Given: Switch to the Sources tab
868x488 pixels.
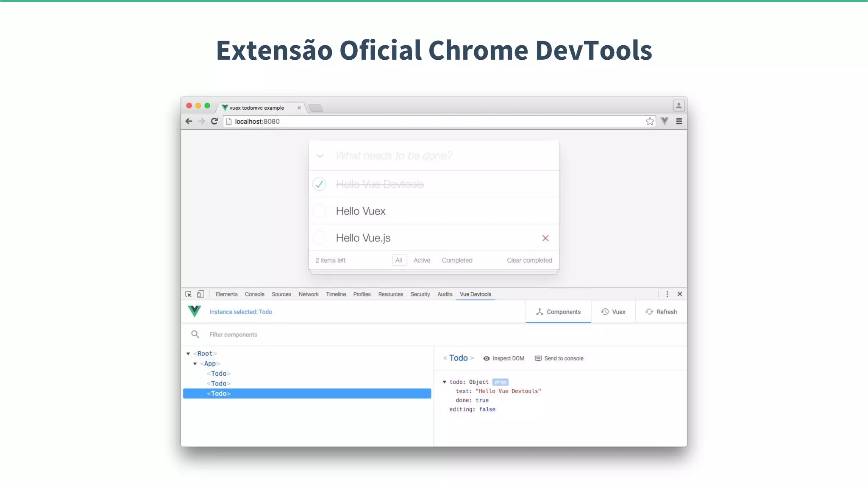Looking at the screenshot, I should click(281, 294).
